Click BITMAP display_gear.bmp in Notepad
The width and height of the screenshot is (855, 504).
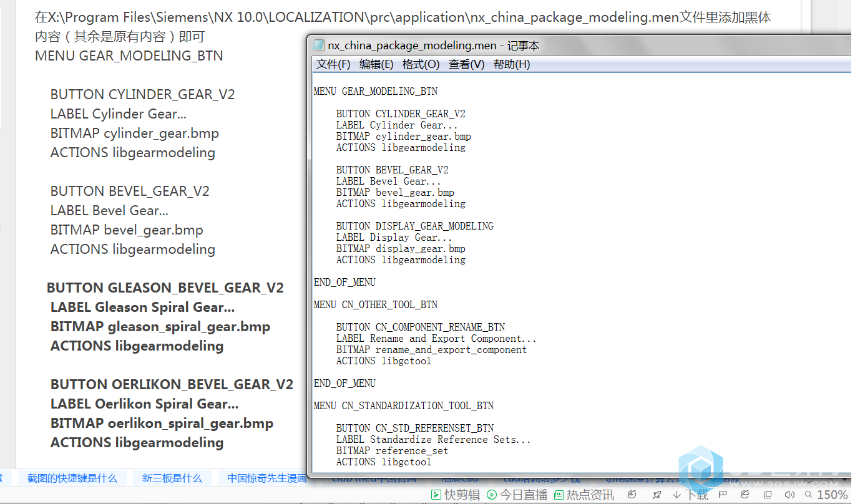click(401, 248)
